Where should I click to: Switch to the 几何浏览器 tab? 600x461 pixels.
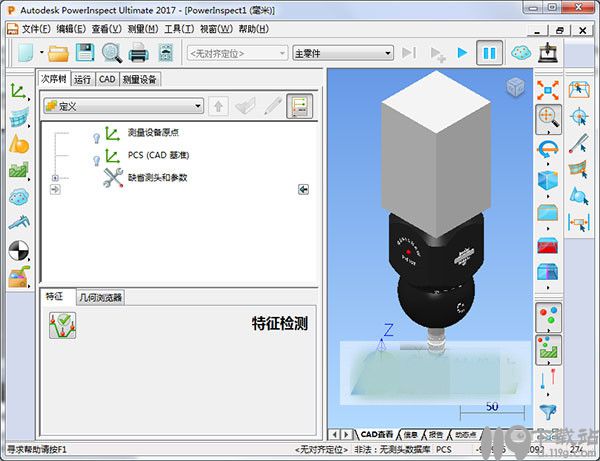(101, 298)
